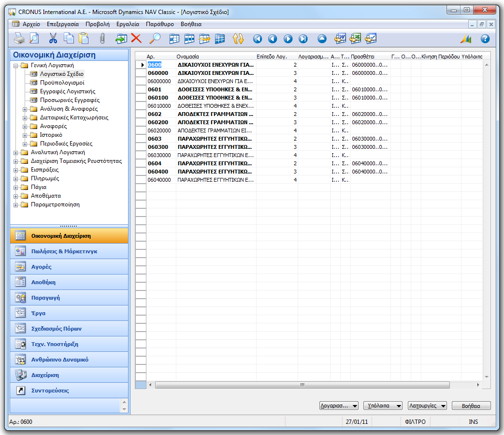Open the Τεχν. Υποστήριξη module
The height and width of the screenshot is (435, 504).
tap(69, 344)
